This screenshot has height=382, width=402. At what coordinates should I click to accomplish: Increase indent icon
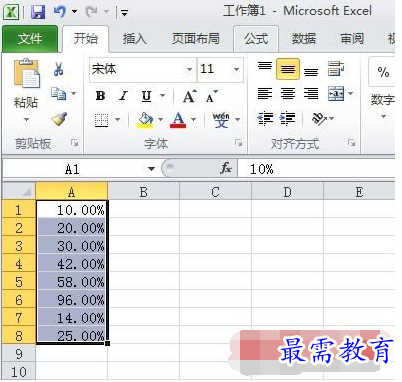[288, 118]
